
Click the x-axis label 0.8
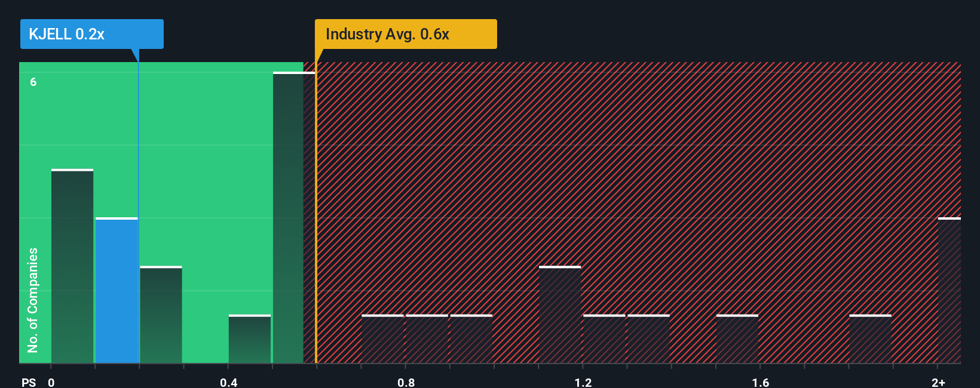pos(406,382)
